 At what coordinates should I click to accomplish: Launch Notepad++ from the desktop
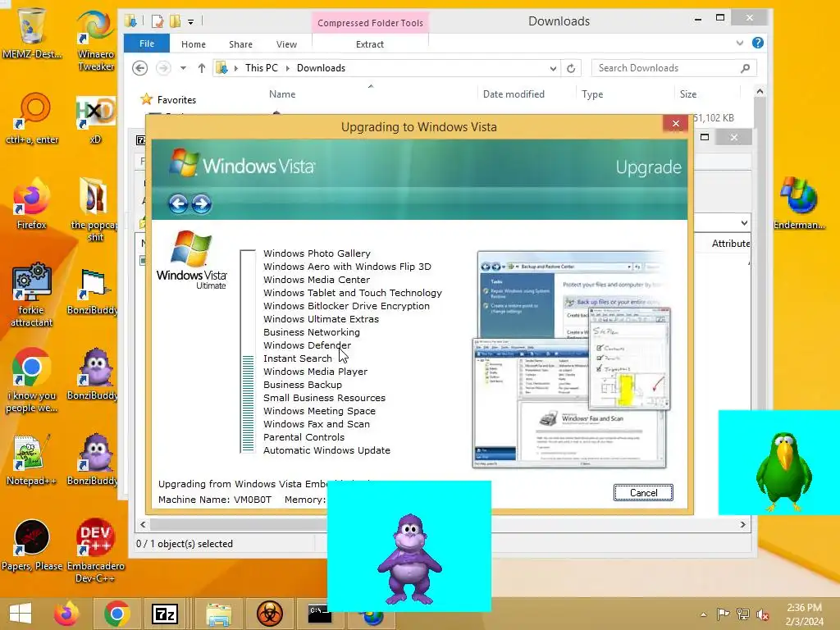pyautogui.click(x=32, y=461)
